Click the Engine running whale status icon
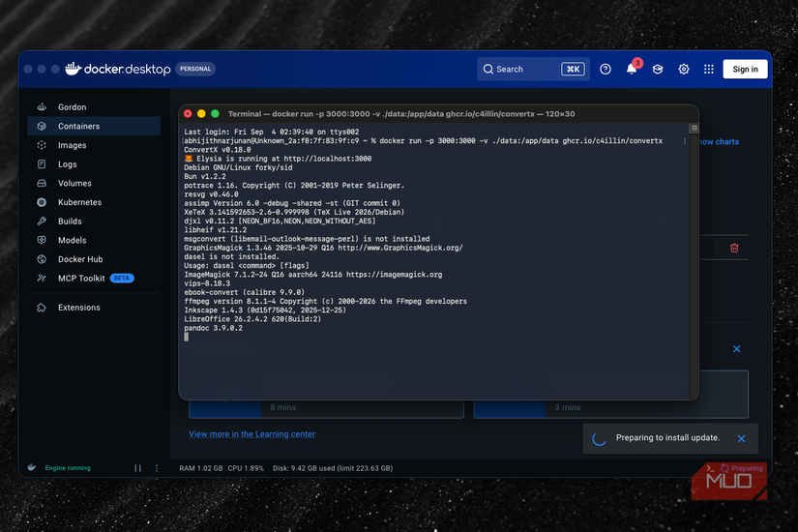 (x=32, y=467)
